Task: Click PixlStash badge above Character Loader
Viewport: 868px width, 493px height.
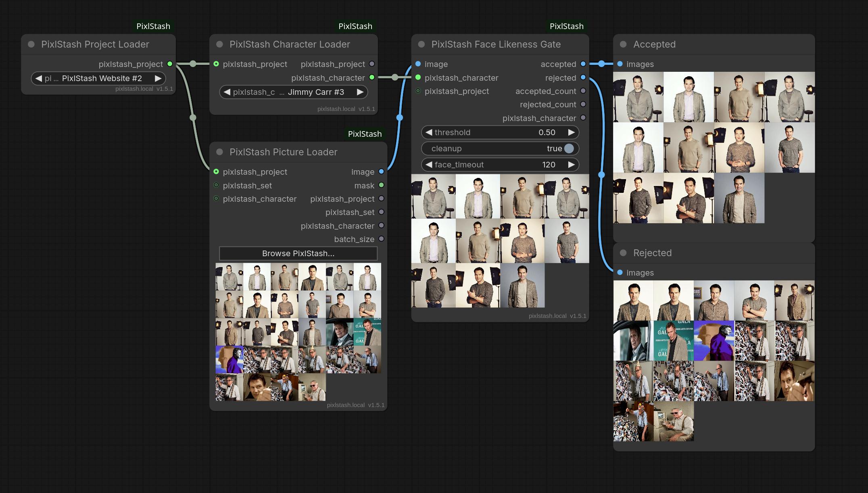Action: click(355, 26)
